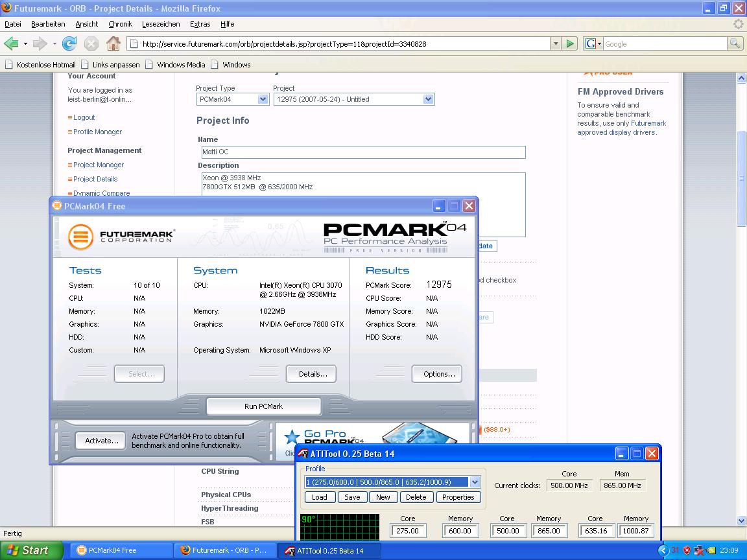Click Save profile button in ATITool
Viewport: 747px width, 560px height.
coord(352,497)
